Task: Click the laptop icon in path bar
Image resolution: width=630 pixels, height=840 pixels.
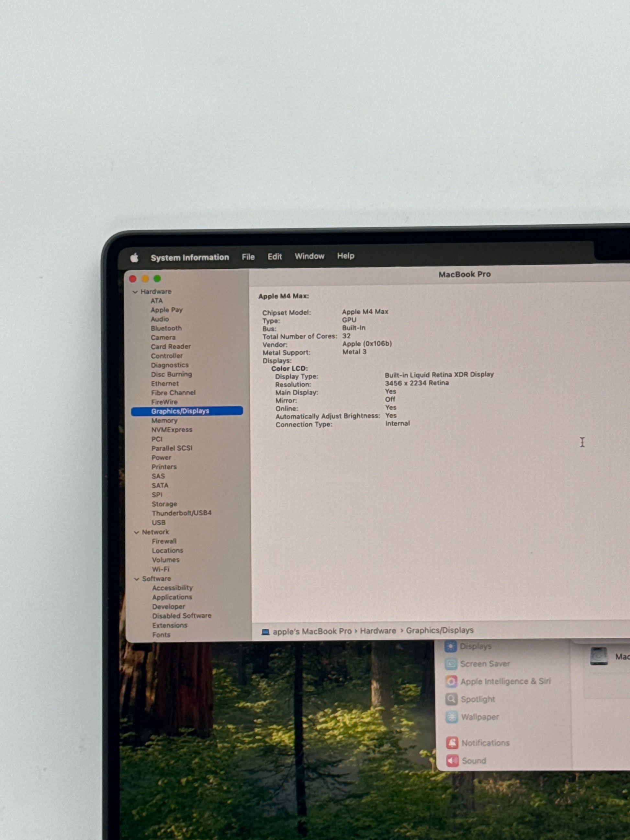Action: (265, 632)
